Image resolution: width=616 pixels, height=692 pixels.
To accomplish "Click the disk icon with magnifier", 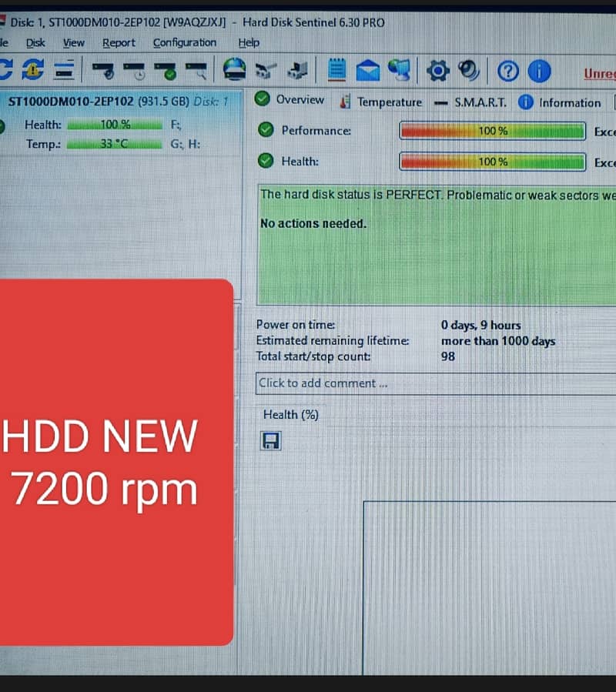I will 196,71.
